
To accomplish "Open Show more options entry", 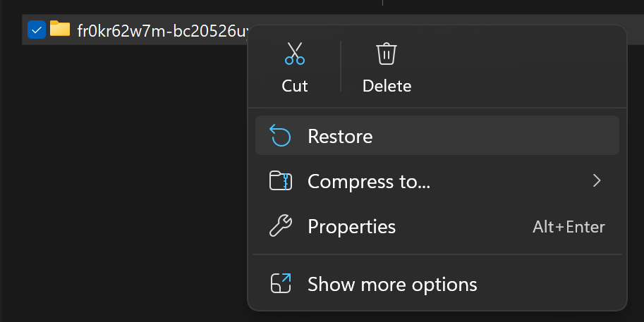I will (392, 285).
